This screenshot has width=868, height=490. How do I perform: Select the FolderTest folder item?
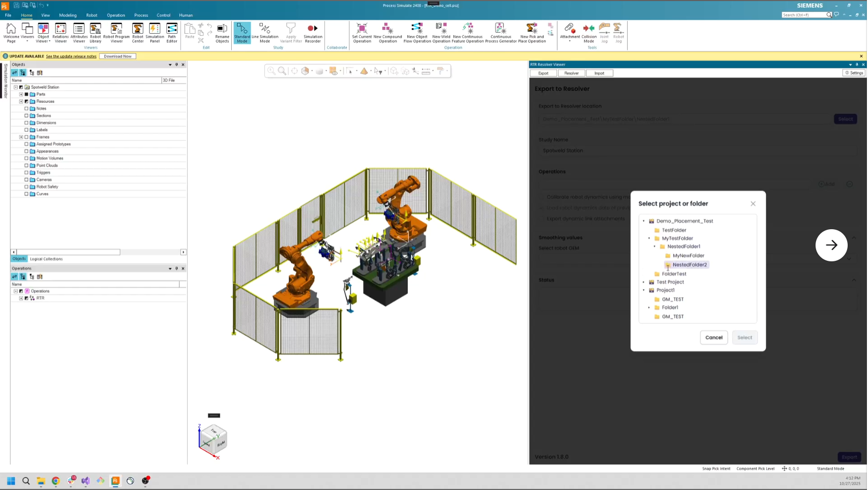click(x=674, y=274)
